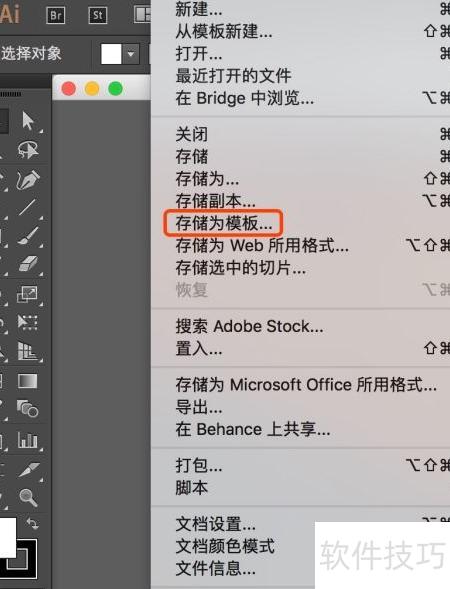
Task: Select the Direct Selection arrow tool
Action: tap(28, 121)
